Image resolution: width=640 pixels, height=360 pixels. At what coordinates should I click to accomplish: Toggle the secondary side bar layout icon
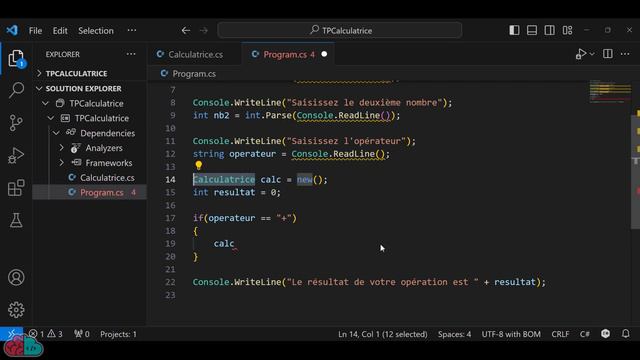point(549,30)
